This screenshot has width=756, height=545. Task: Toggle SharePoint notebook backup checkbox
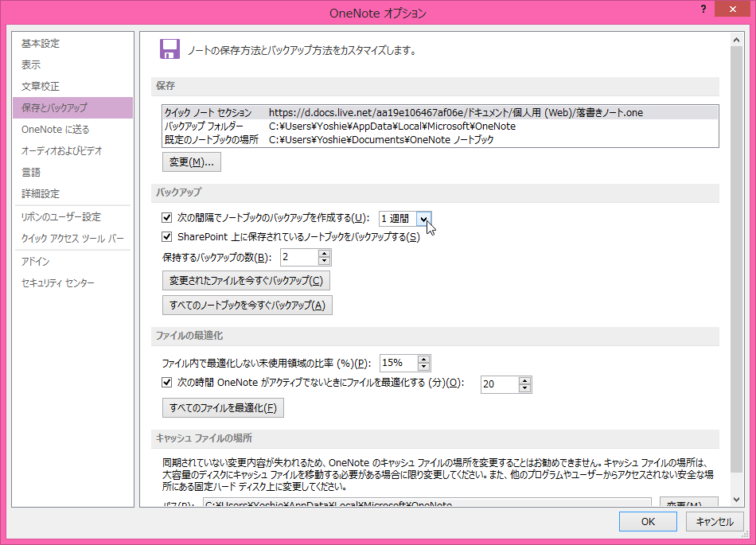pyautogui.click(x=167, y=236)
